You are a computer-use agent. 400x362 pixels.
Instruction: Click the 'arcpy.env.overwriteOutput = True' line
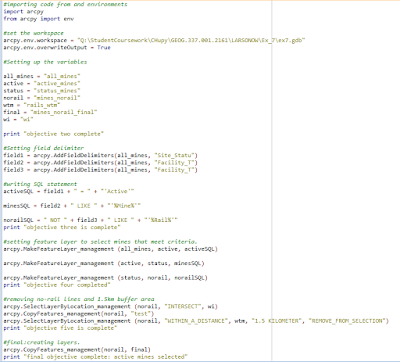pos(57,48)
